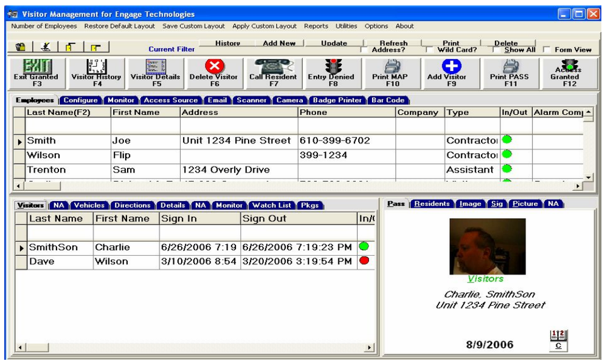Viewport: 608px width, 364px height.
Task: Click the Update button
Action: [334, 43]
